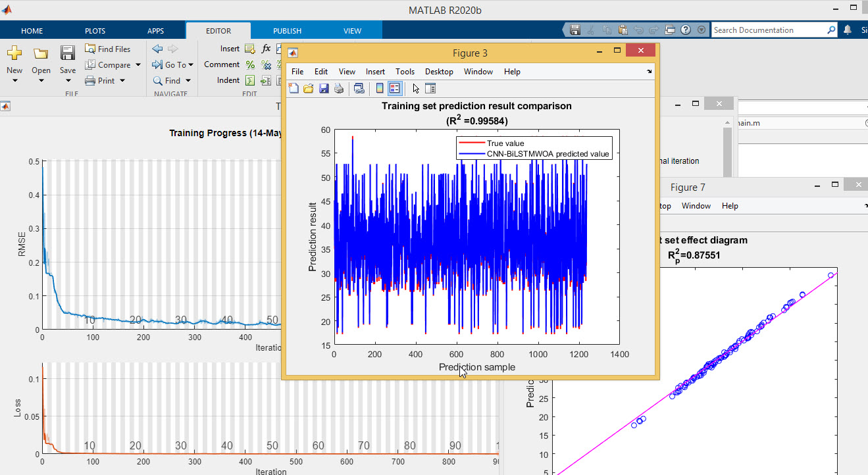Open dropdown arrow under New
This screenshot has height=475, width=868.
point(14,81)
